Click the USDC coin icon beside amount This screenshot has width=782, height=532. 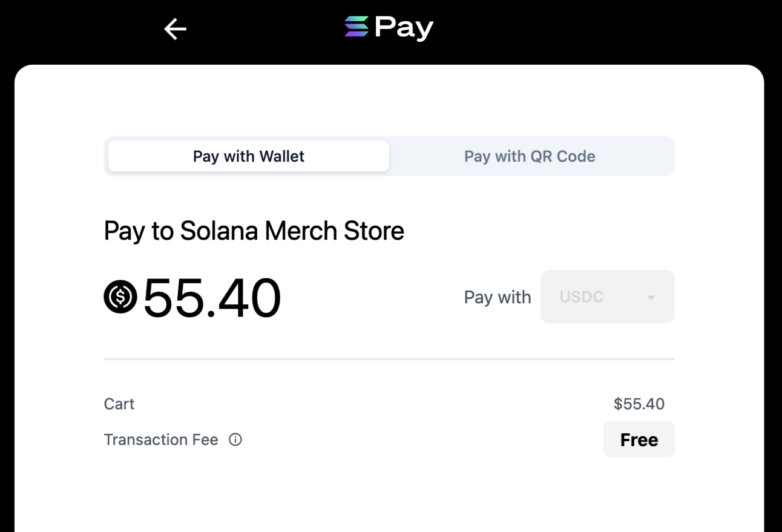point(120,297)
